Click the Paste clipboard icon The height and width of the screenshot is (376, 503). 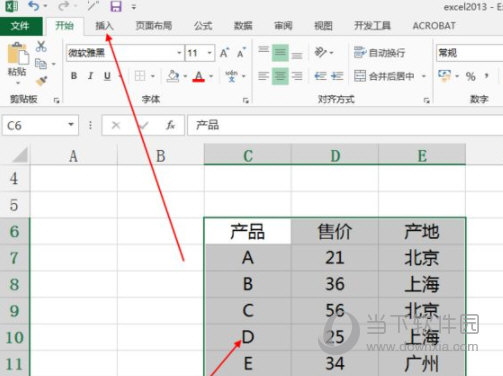17,53
